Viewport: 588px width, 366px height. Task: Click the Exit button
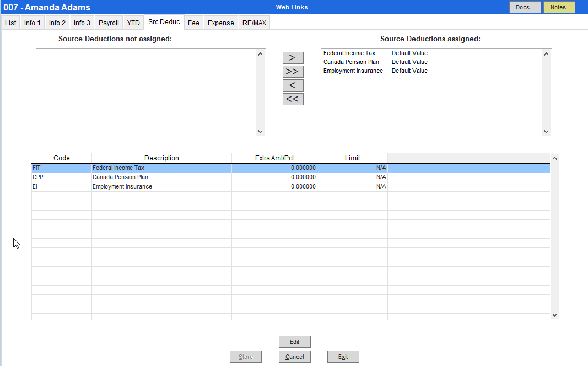click(343, 357)
